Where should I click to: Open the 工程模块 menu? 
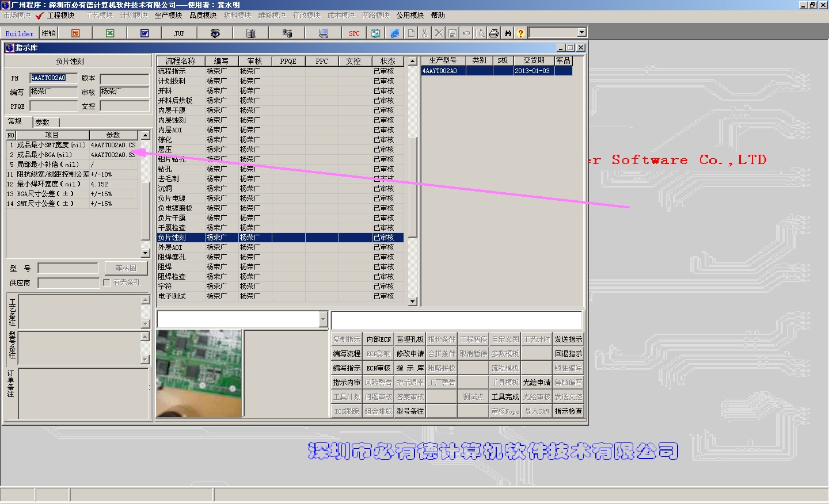[x=60, y=16]
